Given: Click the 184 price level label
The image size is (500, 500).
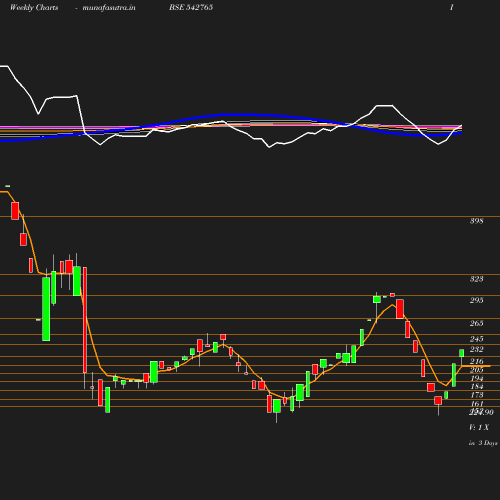Looking at the screenshot, I should pos(476,386).
